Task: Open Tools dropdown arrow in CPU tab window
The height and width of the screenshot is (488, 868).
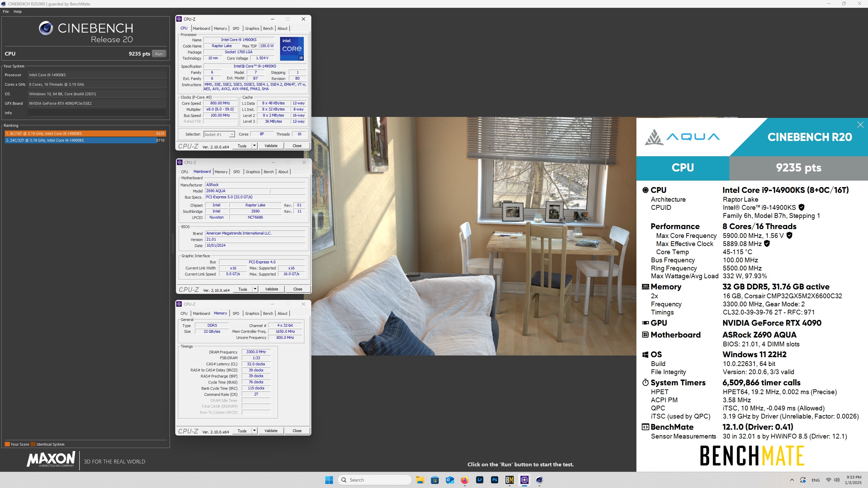Action: 254,146
